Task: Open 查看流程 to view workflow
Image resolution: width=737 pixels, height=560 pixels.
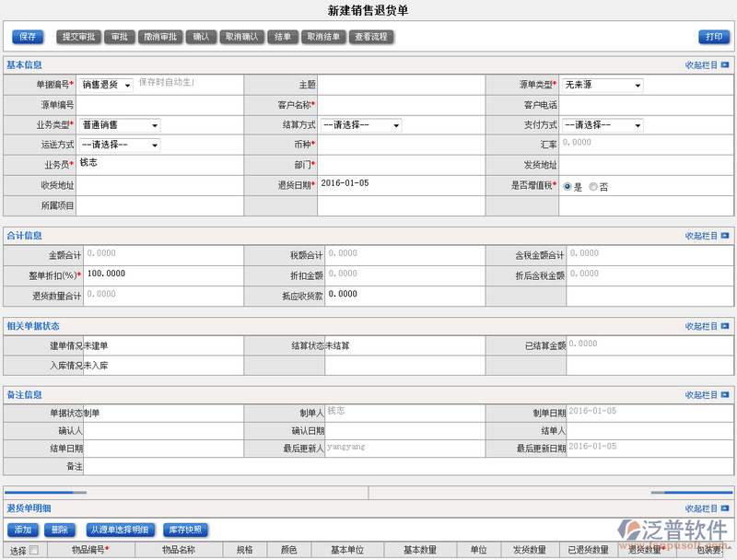Action: pyautogui.click(x=371, y=37)
